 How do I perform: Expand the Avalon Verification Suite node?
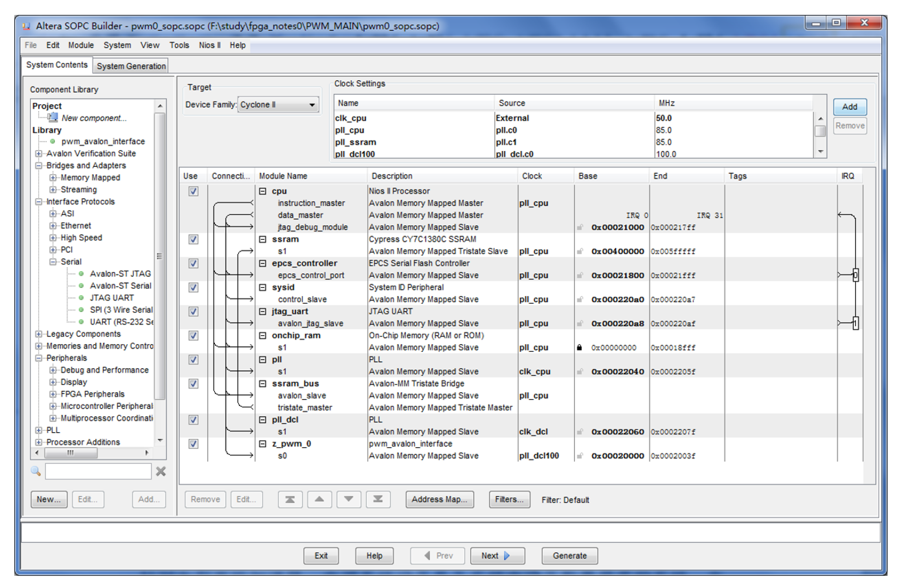[x=38, y=153]
